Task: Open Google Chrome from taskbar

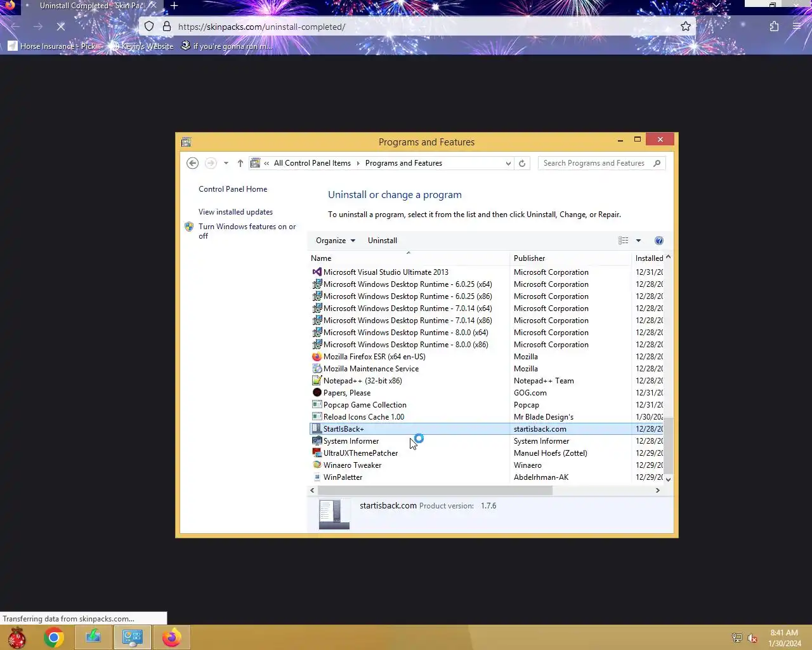Action: click(x=54, y=637)
